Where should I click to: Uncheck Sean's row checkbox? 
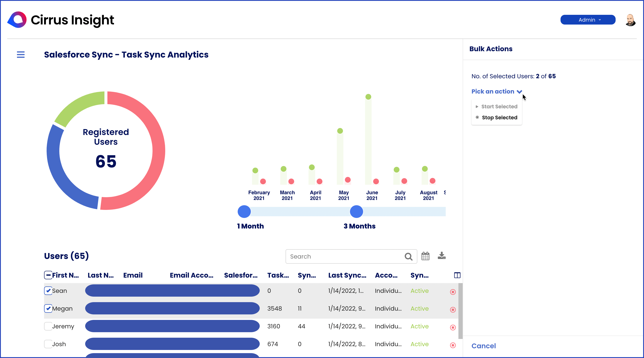click(x=48, y=291)
